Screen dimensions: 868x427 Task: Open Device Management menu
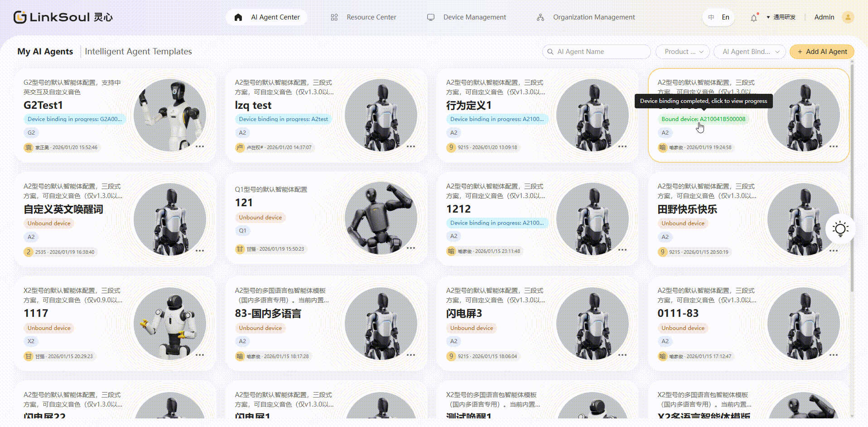click(x=467, y=17)
